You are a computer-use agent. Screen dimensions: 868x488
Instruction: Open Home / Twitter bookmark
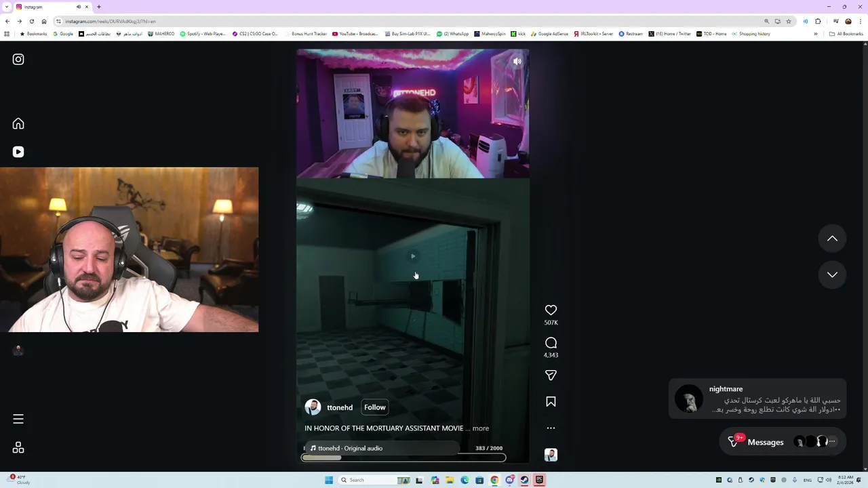670,34
